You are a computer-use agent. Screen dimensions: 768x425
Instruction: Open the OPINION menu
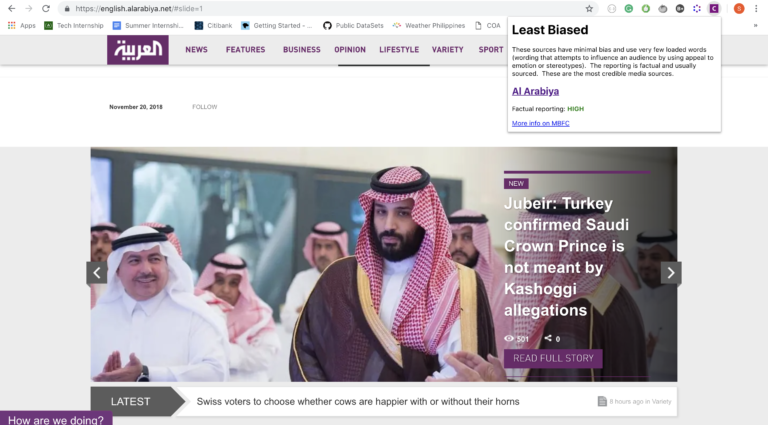[x=350, y=49]
